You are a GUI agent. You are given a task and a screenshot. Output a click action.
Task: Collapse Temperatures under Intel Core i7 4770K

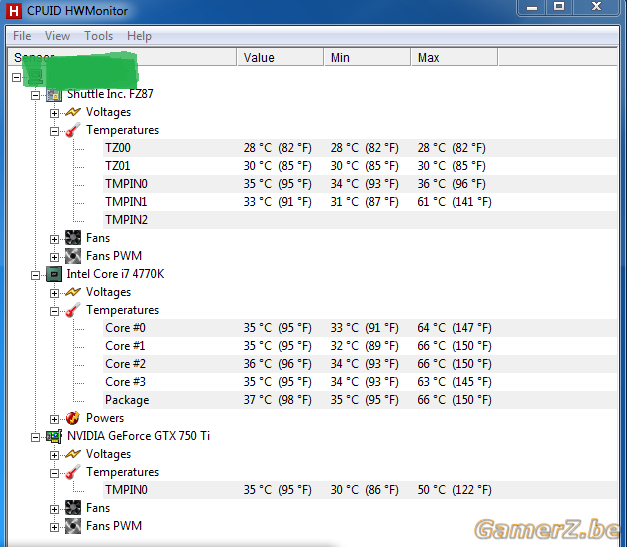[54, 311]
